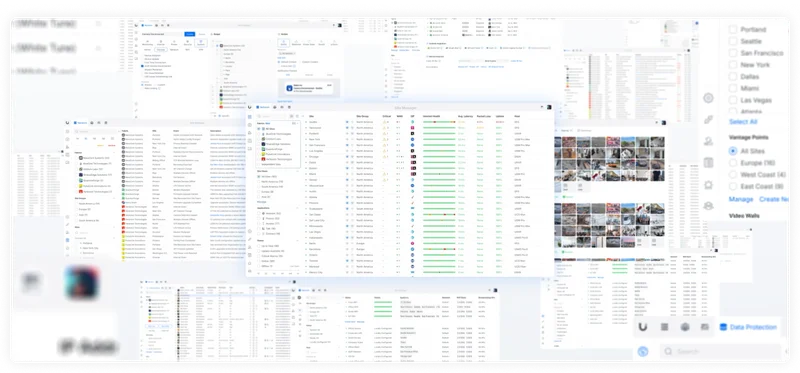
Task: Open Data Protection in bottom bar
Action: (x=748, y=327)
